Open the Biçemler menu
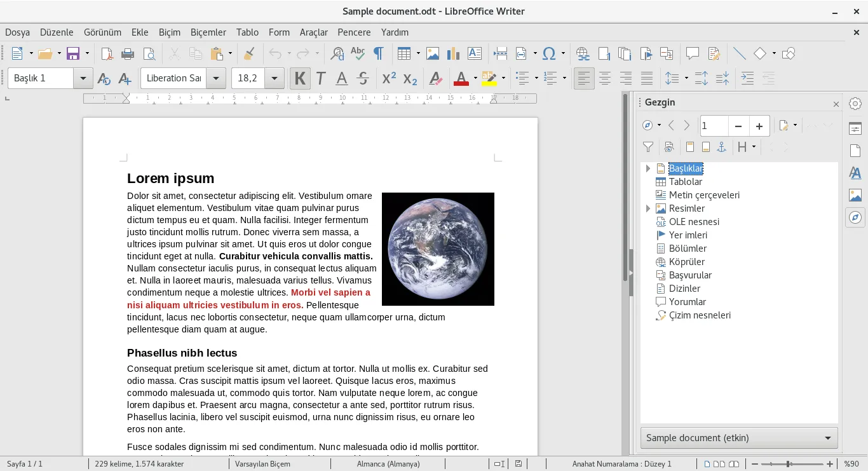Viewport: 868px width, 471px height. point(208,32)
